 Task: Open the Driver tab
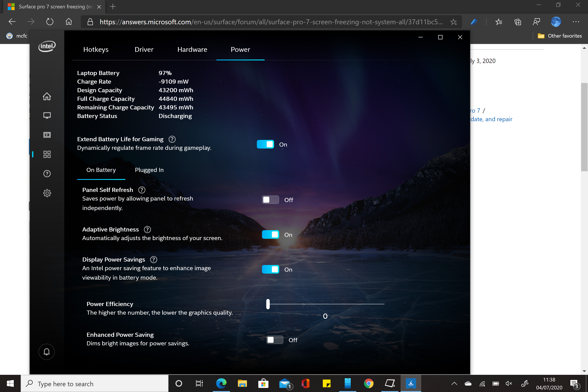tap(144, 49)
